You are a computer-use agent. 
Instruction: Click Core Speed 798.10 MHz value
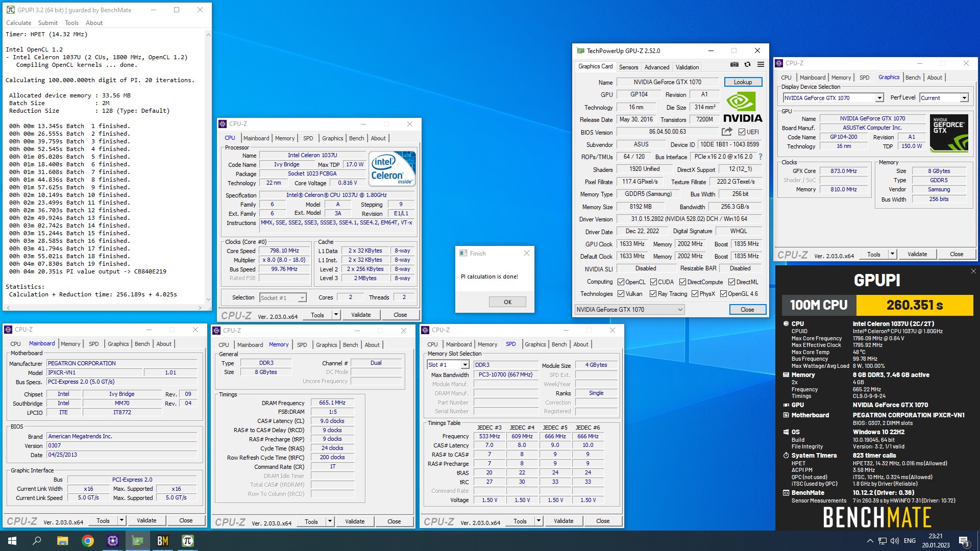(x=284, y=251)
